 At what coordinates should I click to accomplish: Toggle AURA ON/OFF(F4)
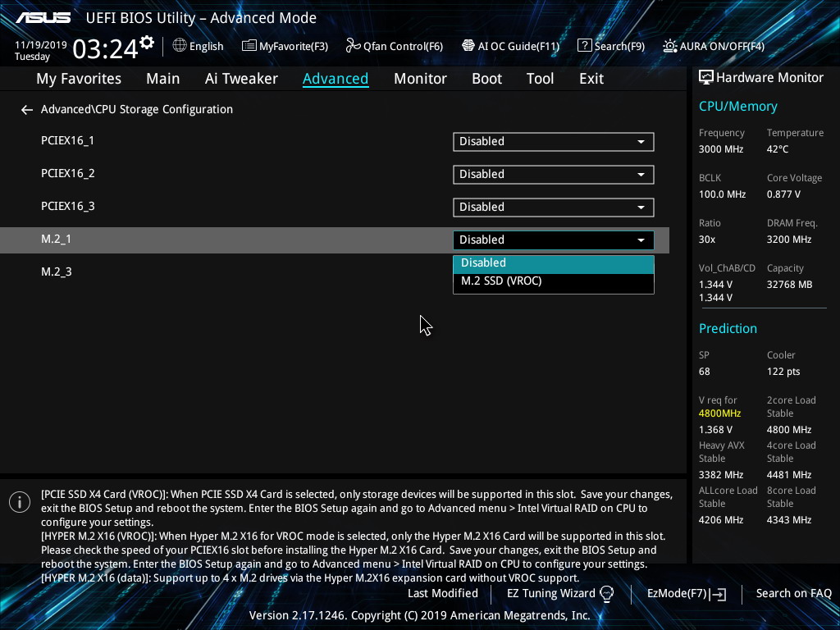point(714,46)
